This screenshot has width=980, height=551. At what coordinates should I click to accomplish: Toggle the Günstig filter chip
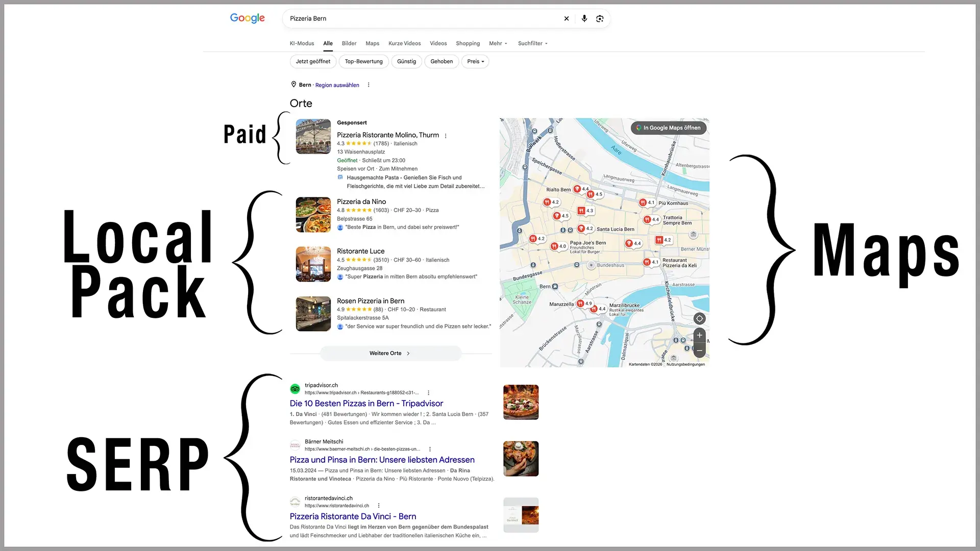[x=406, y=62]
